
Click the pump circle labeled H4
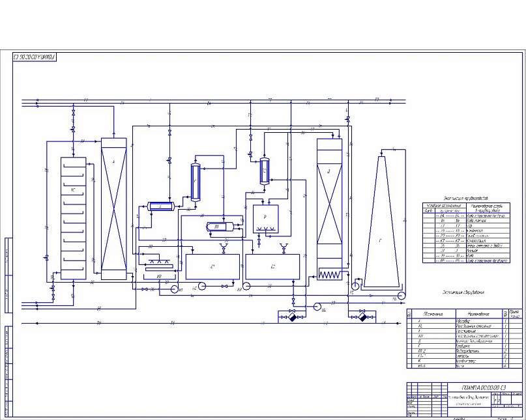tap(317, 306)
